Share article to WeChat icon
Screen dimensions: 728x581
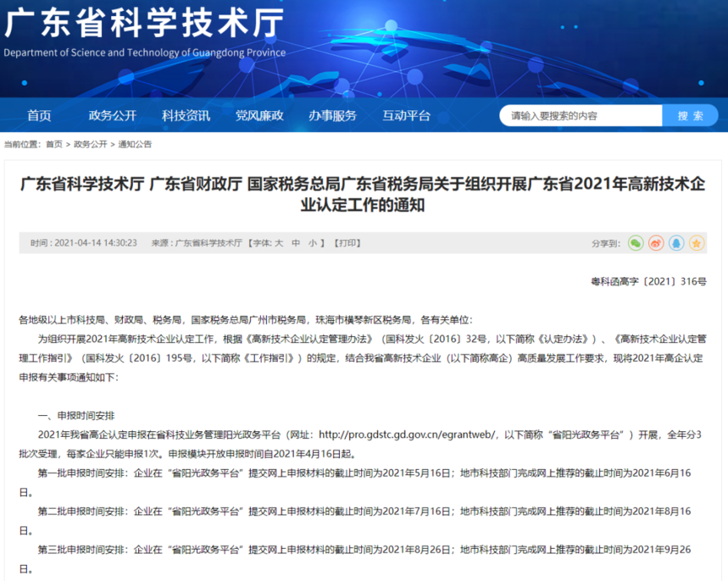click(x=636, y=243)
